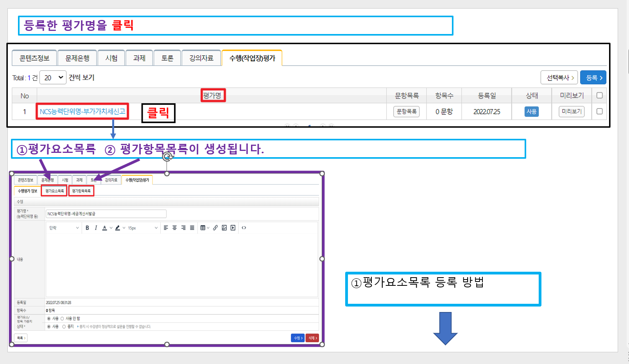Click the insert link icon
The image size is (629, 364).
pyautogui.click(x=215, y=228)
